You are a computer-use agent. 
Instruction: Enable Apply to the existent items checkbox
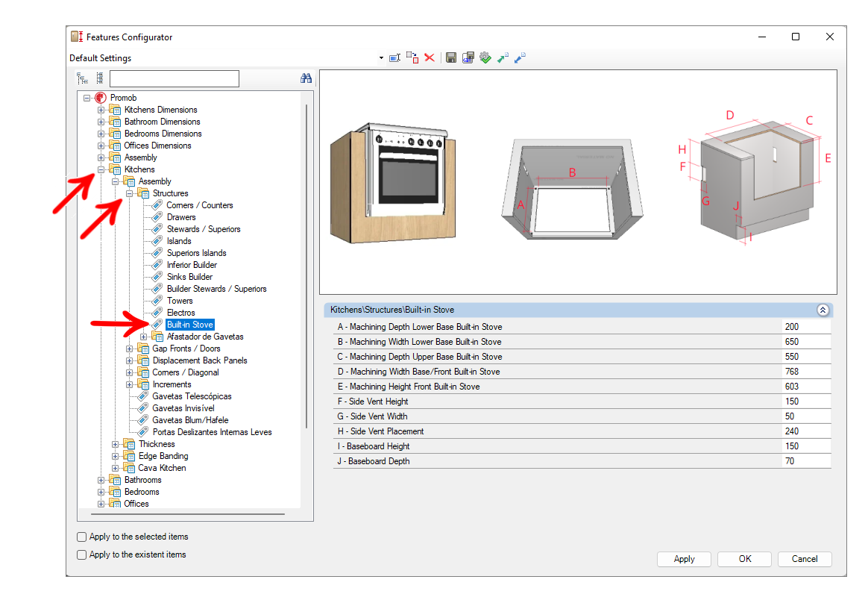pos(82,554)
